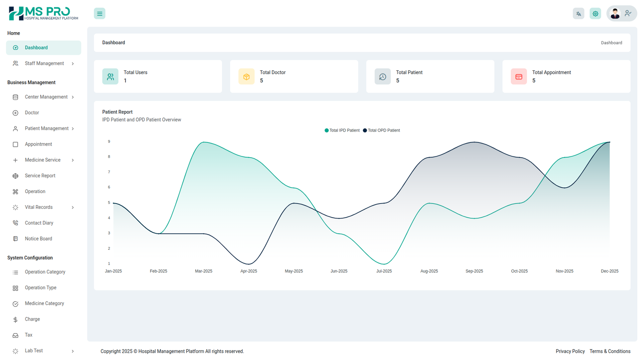This screenshot has width=644, height=362.
Task: Click the Total Appointment card icon
Action: [519, 76]
